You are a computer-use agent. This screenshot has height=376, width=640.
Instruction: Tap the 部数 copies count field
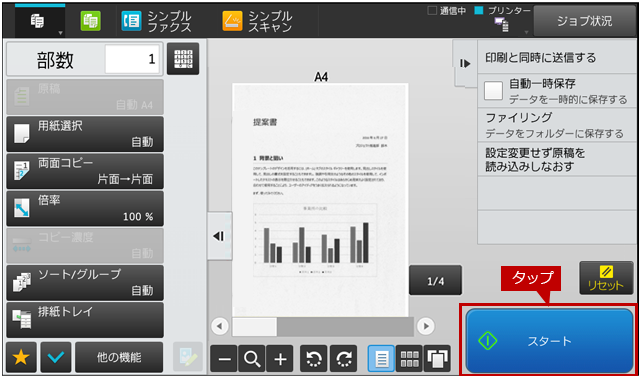(132, 59)
